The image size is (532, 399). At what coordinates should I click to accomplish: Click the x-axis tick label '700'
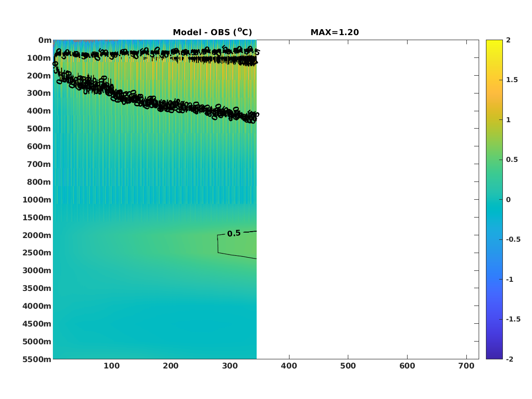pos(466,366)
